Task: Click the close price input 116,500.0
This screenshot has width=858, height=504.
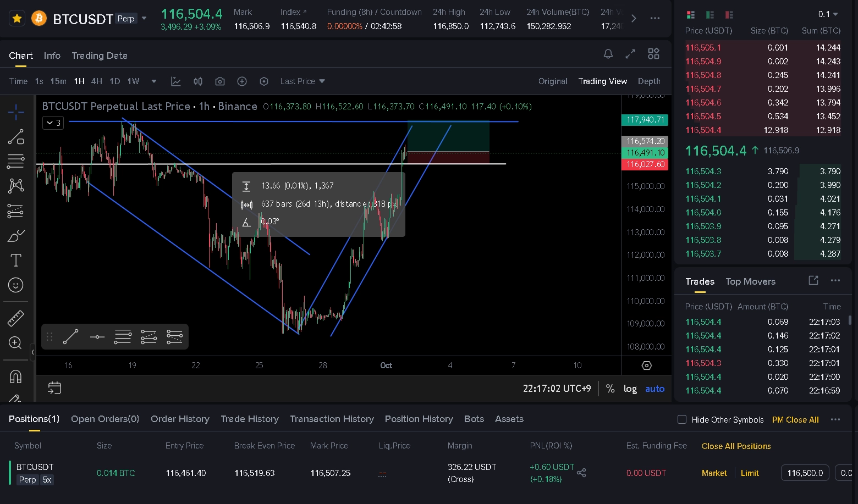Action: (x=805, y=473)
